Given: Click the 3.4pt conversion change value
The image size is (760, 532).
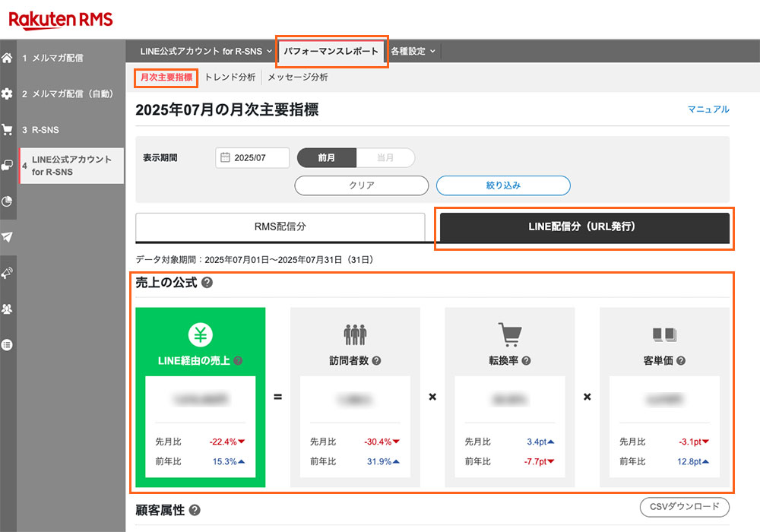Looking at the screenshot, I should pyautogui.click(x=537, y=442).
